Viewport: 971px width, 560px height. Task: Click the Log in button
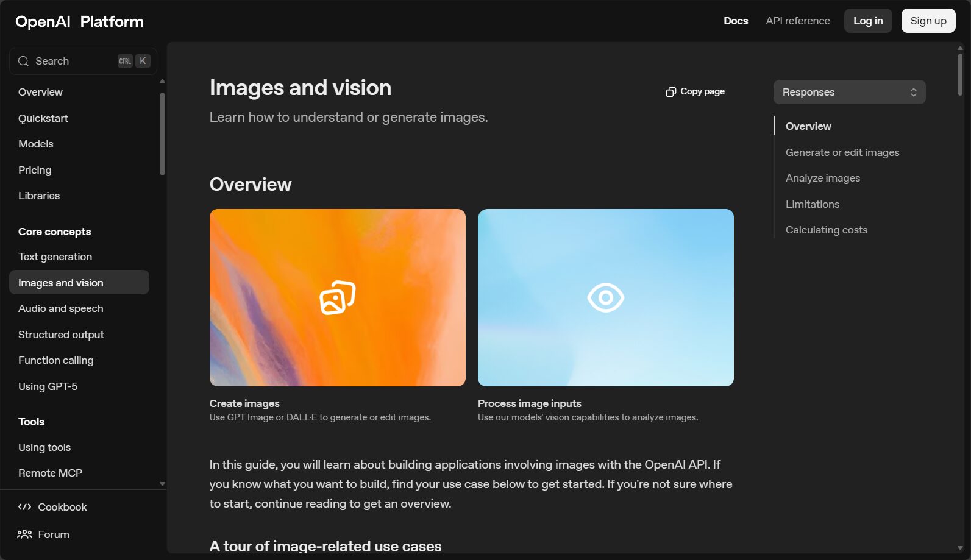(868, 21)
